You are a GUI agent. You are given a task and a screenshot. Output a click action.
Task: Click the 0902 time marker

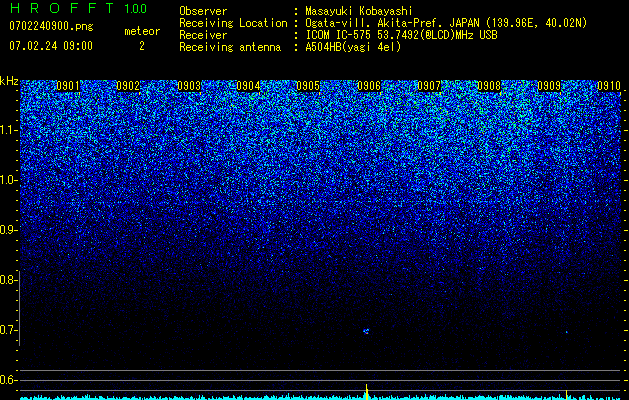pyautogui.click(x=128, y=86)
